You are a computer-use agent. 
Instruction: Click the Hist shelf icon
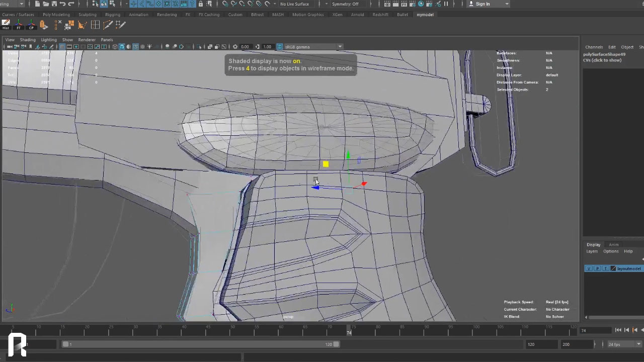click(x=6, y=24)
